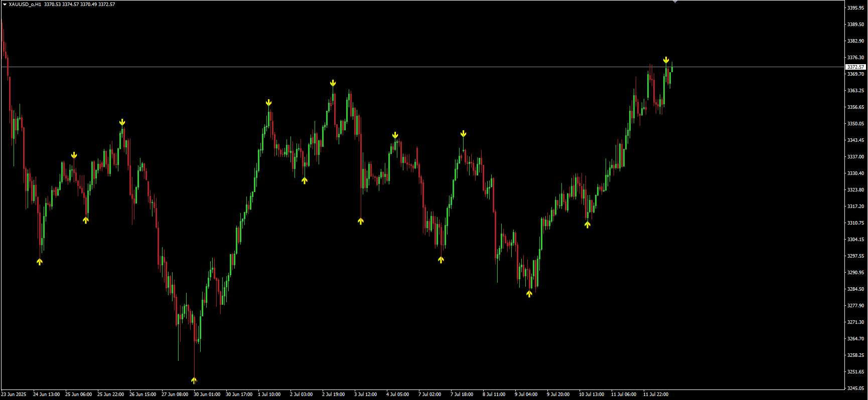Select the yellow sell arrow above 4 Jul 05:00
The image size is (868, 400).
[x=395, y=135]
